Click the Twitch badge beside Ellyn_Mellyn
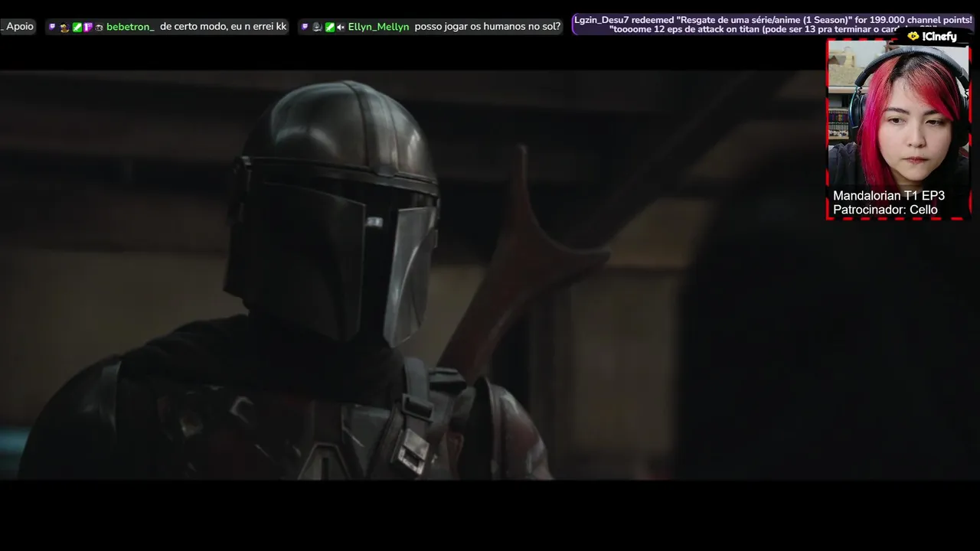Screen dimensions: 980x551 pos(305,27)
